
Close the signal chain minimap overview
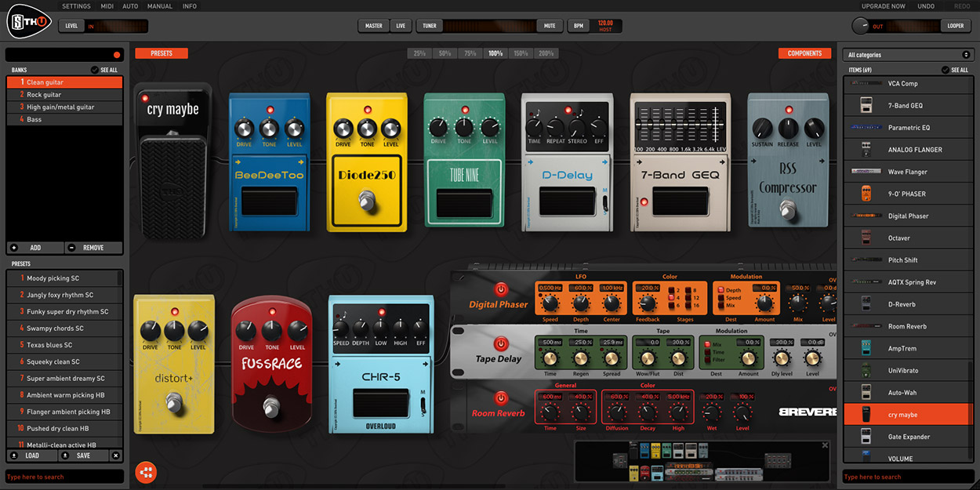point(825,445)
